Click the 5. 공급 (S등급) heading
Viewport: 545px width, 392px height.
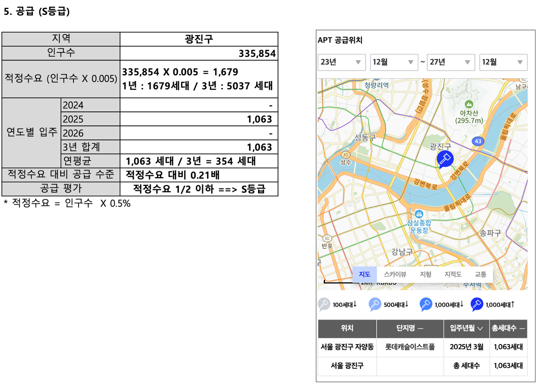click(x=37, y=11)
